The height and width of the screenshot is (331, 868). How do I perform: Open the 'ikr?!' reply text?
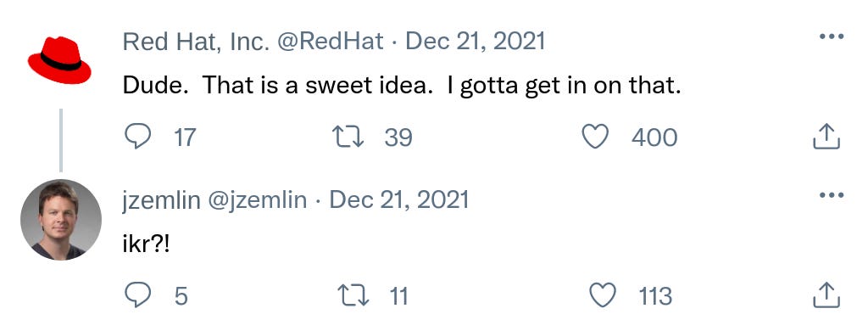tap(146, 244)
